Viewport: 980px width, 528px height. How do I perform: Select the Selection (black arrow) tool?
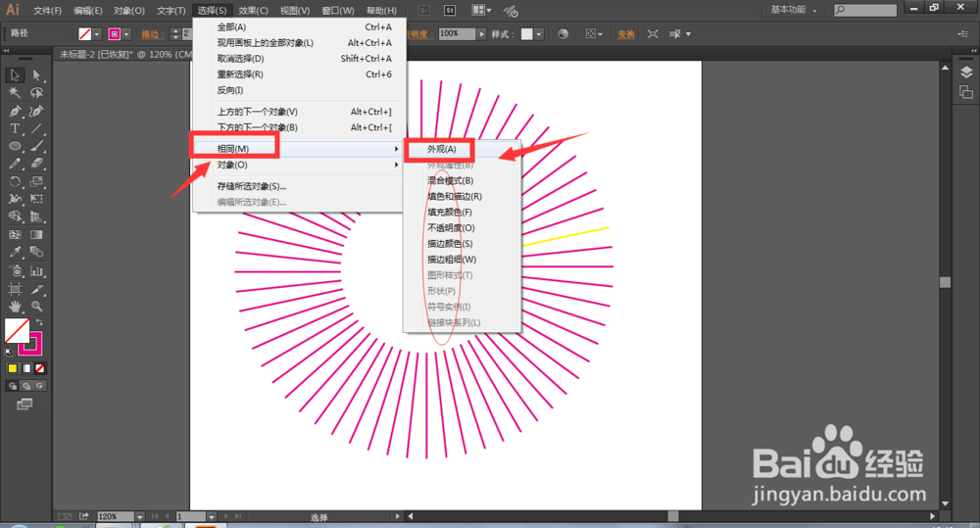pyautogui.click(x=15, y=75)
